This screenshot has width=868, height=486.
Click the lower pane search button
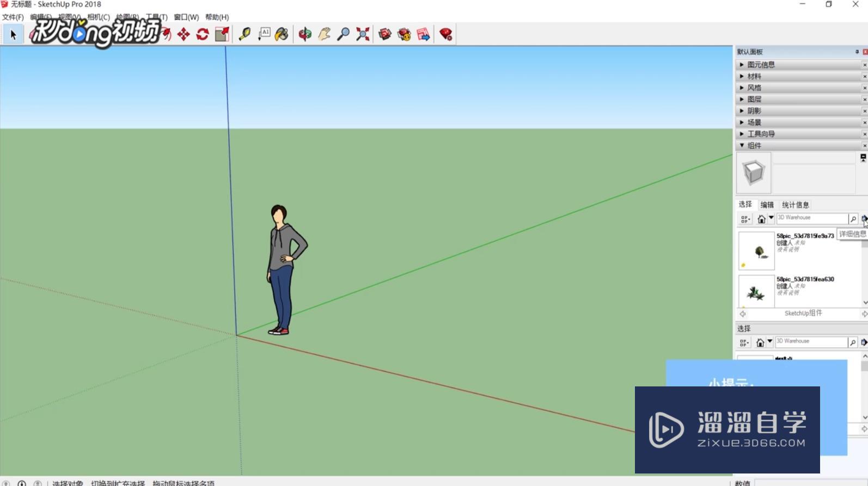(x=853, y=342)
